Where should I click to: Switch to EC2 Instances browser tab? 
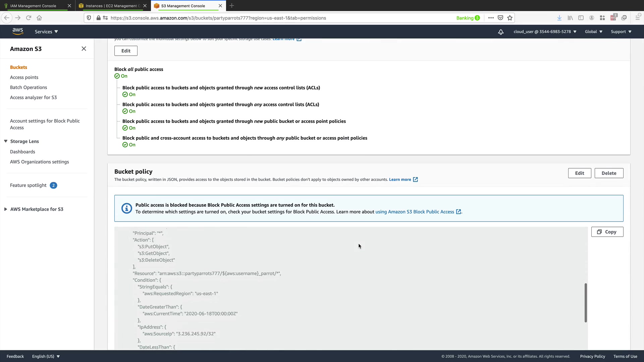point(111,6)
